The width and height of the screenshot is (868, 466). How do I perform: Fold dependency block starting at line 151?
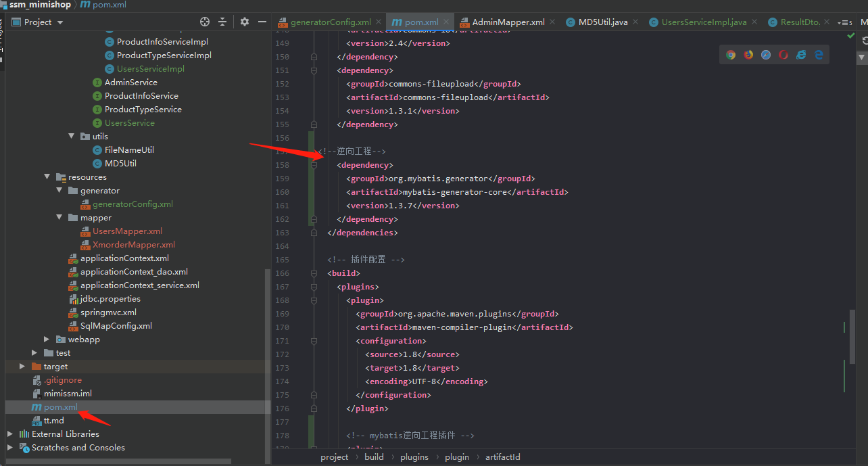(314, 70)
